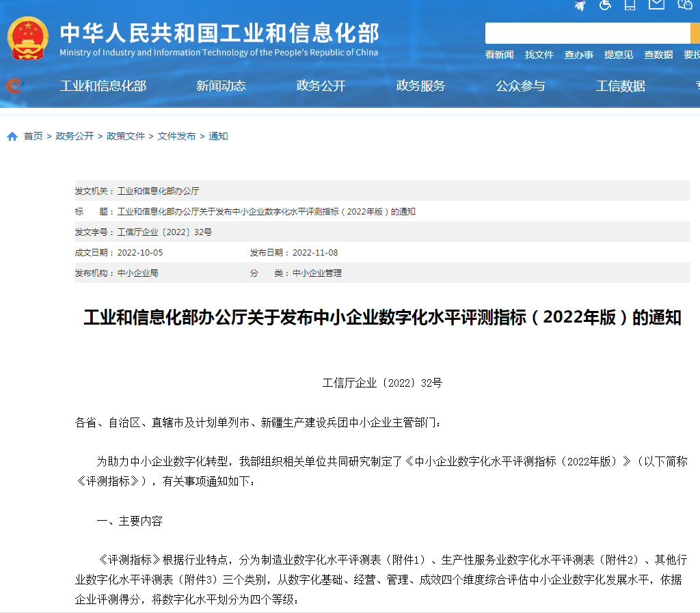Open the 公众参与 navigation menu
Viewport: 700px width, 613px height.
click(521, 86)
